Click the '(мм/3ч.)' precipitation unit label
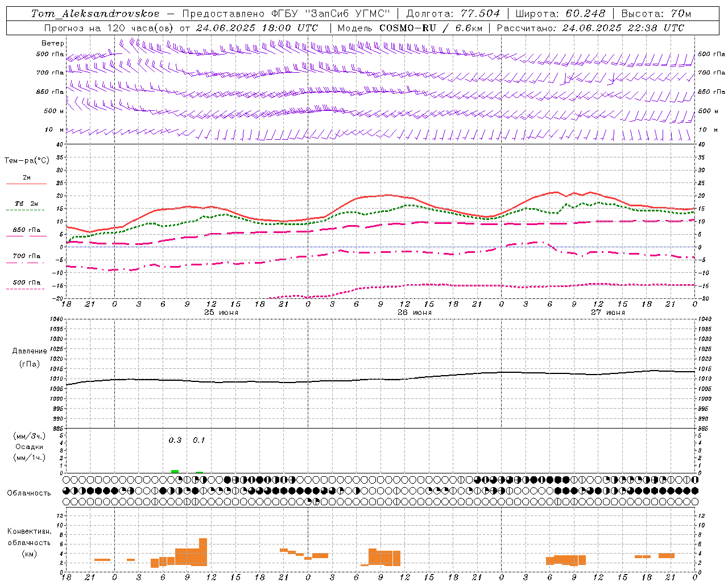728x582 pixels. 30,436
